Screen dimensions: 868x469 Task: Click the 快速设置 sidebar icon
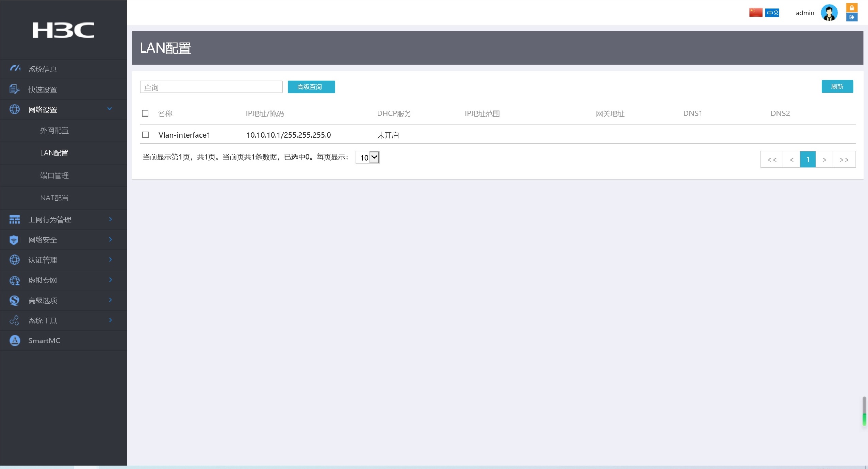pos(14,89)
